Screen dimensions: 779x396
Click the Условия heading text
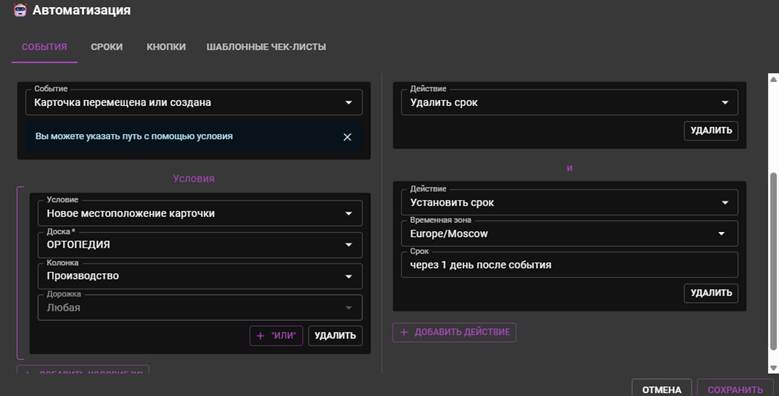coord(194,178)
